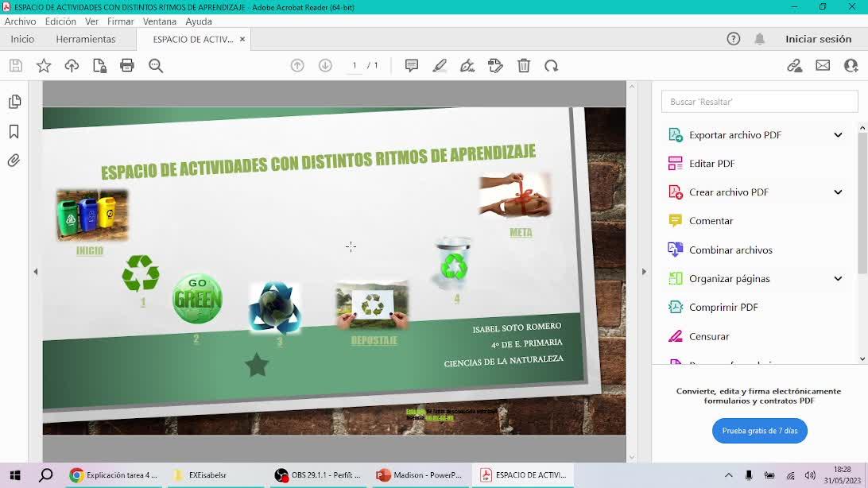This screenshot has height=488, width=868.
Task: Open the Archivo menu
Action: 20,21
